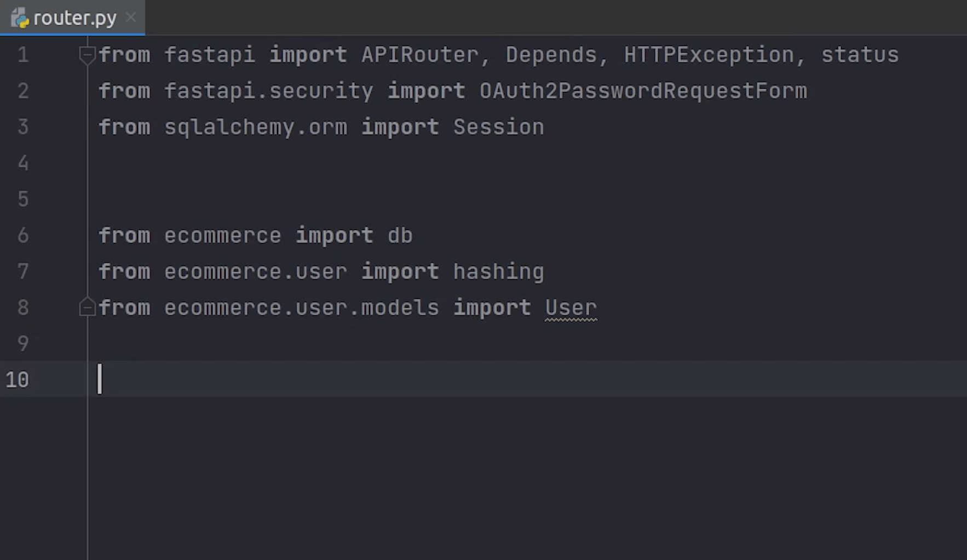The width and height of the screenshot is (967, 560).
Task: Place cursor on APIRouter in first import
Action: [419, 55]
